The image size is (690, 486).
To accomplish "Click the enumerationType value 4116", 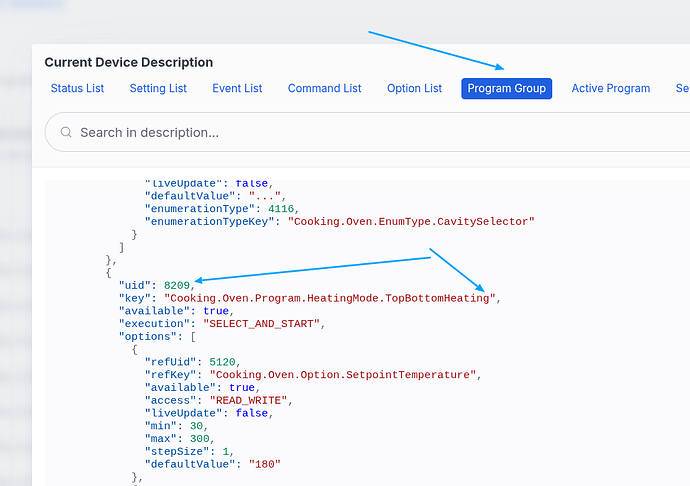I will 281,209.
